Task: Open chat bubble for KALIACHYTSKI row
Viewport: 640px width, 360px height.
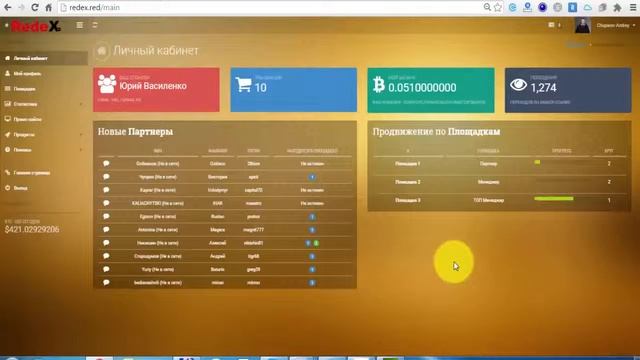Action: point(106,203)
